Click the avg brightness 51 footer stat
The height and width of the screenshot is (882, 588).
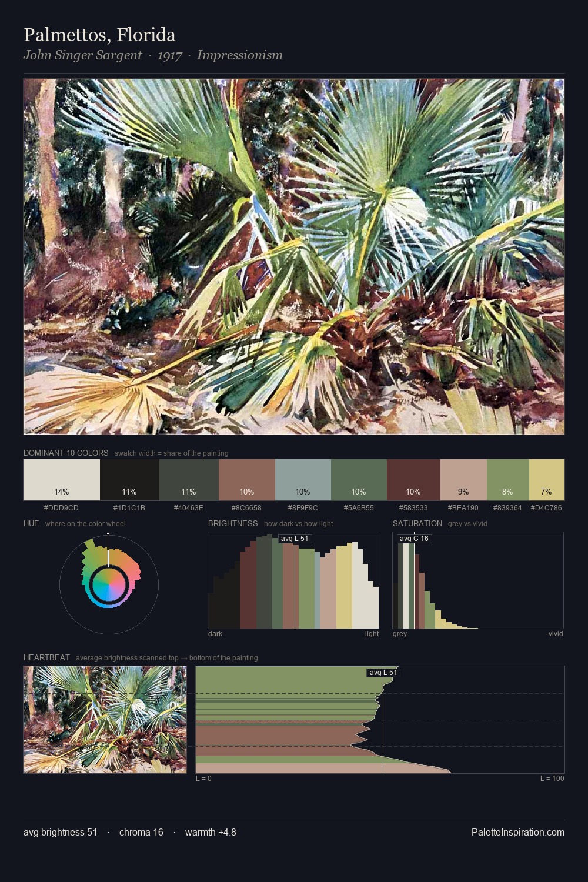(x=60, y=832)
